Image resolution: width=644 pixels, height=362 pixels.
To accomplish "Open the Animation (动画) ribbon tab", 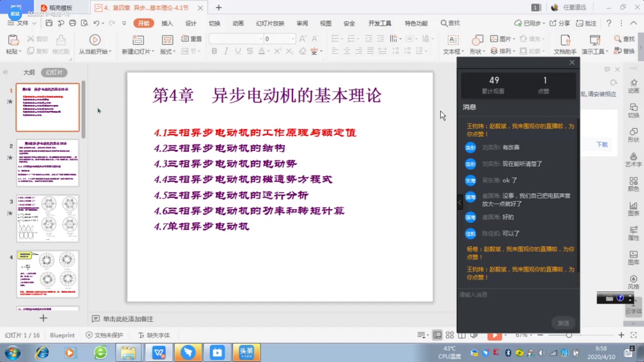I will [x=238, y=23].
